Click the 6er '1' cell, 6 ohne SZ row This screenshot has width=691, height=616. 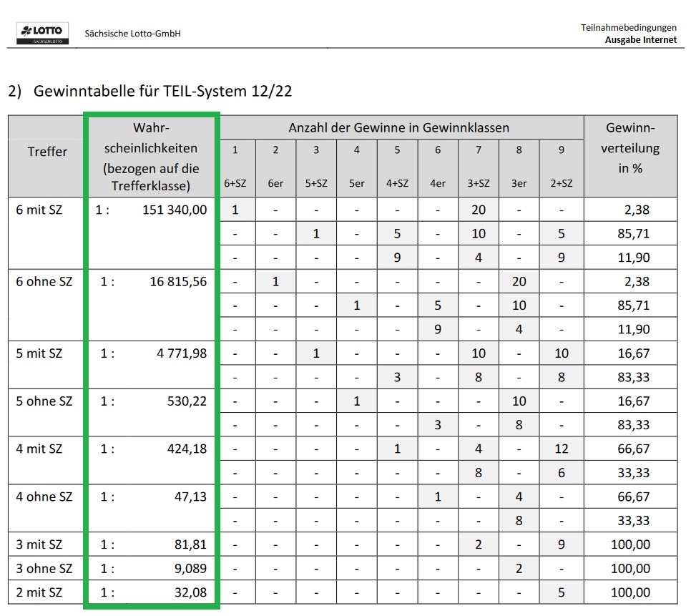click(x=275, y=282)
